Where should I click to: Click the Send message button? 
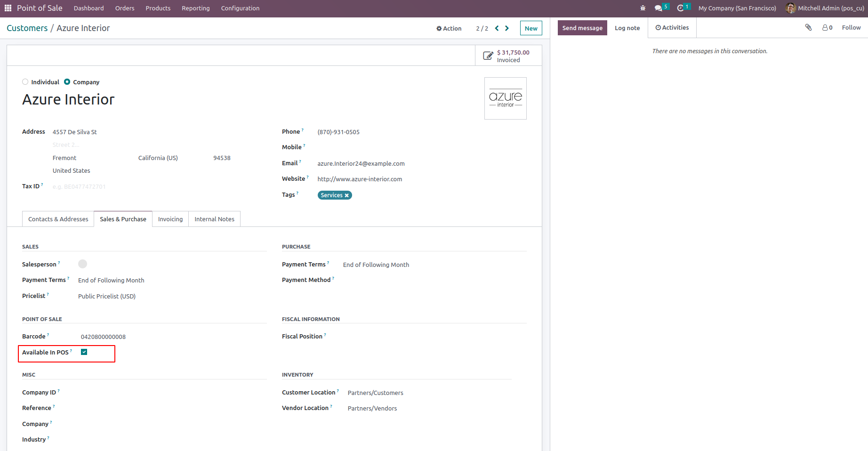click(x=582, y=28)
